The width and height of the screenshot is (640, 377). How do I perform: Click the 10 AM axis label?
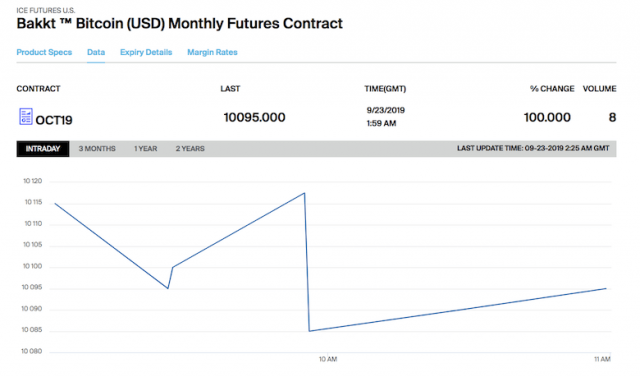tap(328, 359)
